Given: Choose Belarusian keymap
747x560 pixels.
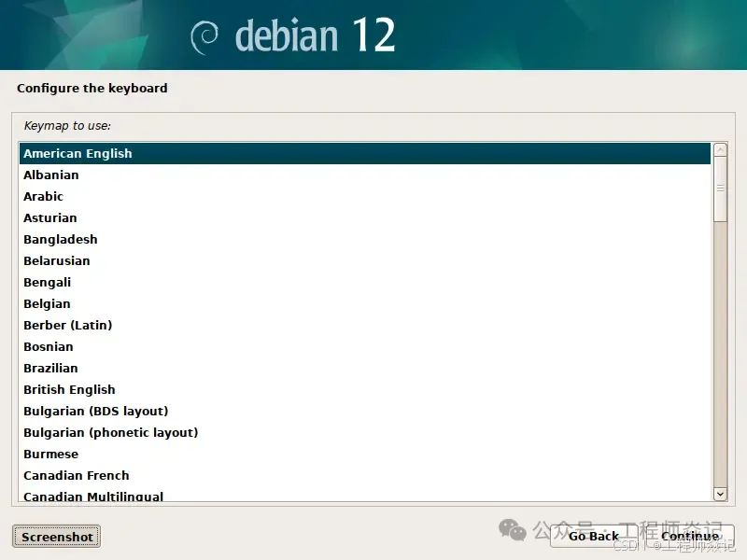Looking at the screenshot, I should coord(365,260).
